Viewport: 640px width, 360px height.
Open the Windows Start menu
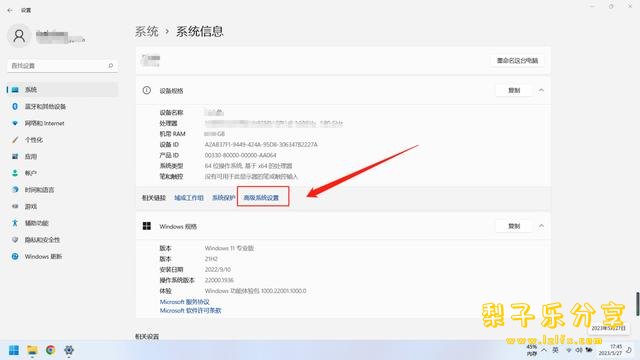pos(14,350)
